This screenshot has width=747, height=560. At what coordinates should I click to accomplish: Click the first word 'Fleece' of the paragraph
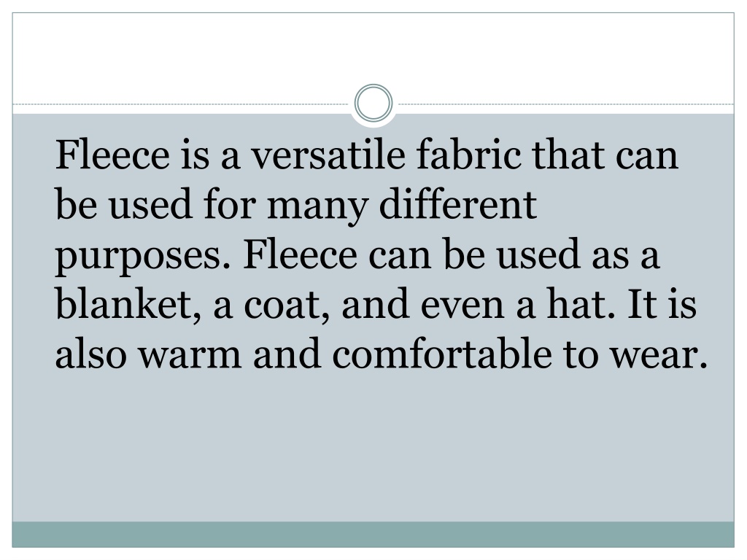[x=113, y=155]
